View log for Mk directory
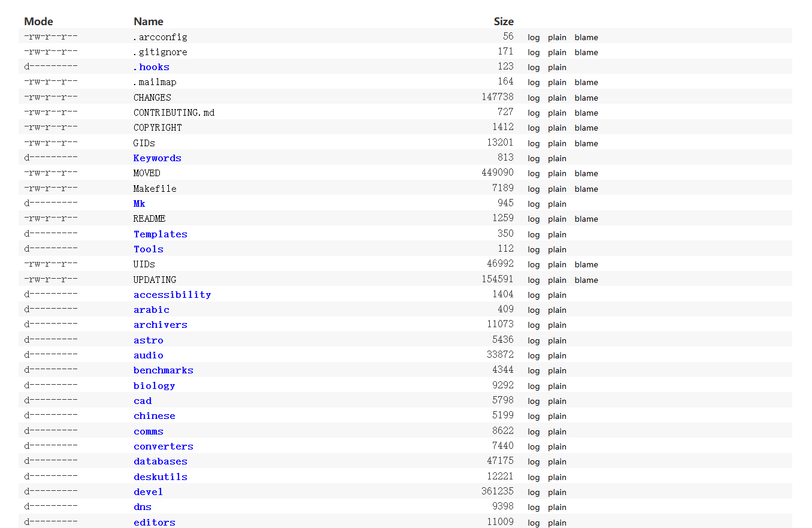 pos(534,204)
